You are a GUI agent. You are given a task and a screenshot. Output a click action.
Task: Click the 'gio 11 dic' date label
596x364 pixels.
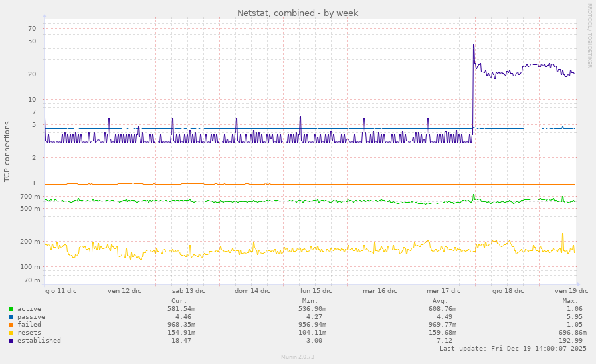pyautogui.click(x=61, y=291)
